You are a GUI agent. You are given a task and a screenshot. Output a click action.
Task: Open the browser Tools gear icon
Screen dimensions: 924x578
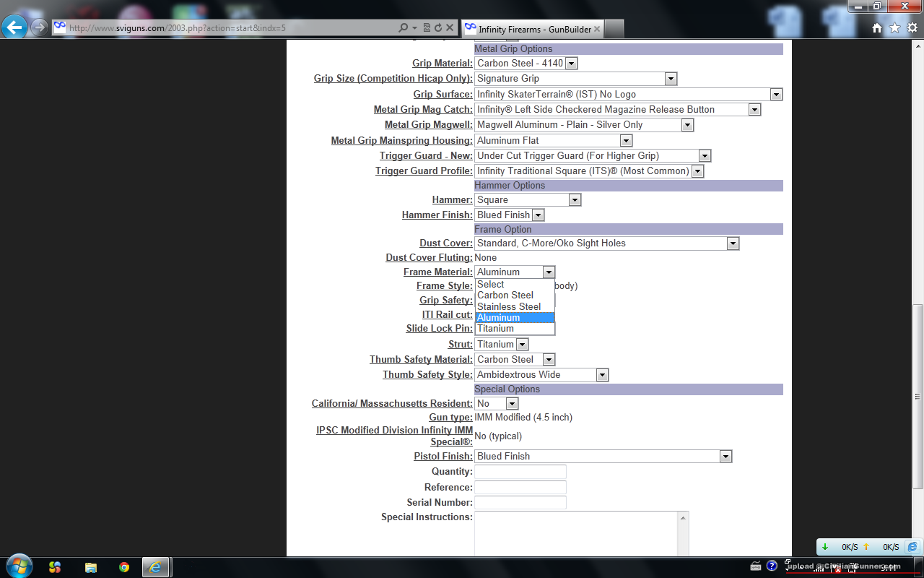(x=912, y=28)
